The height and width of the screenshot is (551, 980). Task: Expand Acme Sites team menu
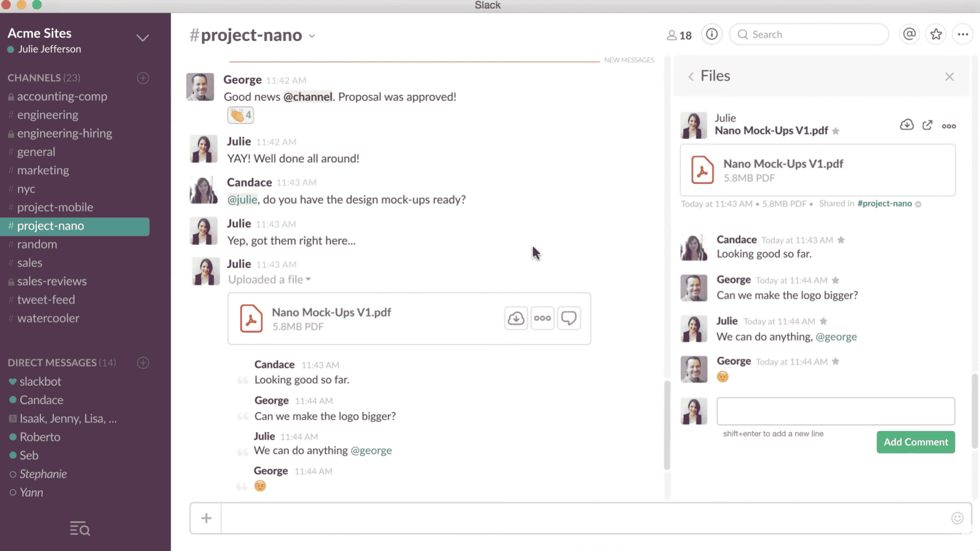point(142,38)
